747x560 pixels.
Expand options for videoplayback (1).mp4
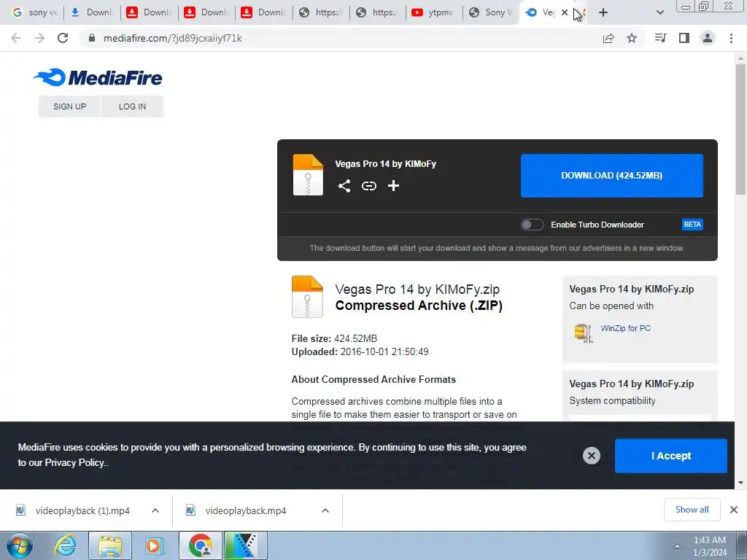tap(155, 510)
